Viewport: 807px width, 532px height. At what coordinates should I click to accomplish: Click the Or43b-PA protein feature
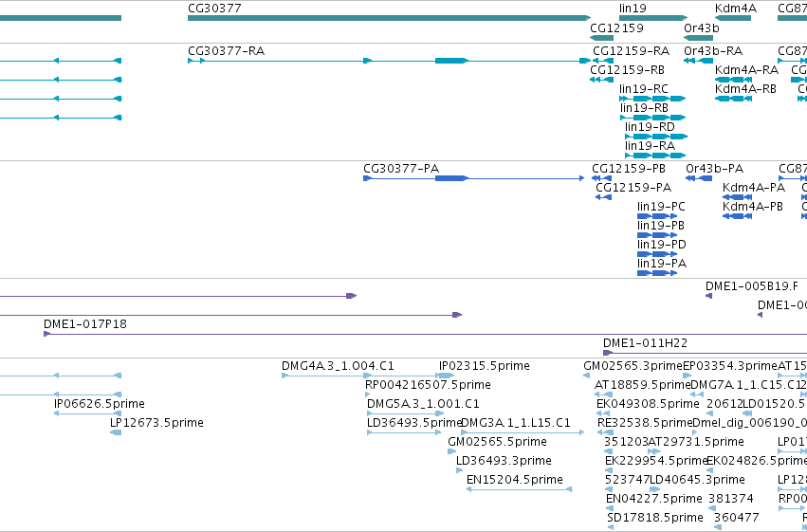point(699,178)
